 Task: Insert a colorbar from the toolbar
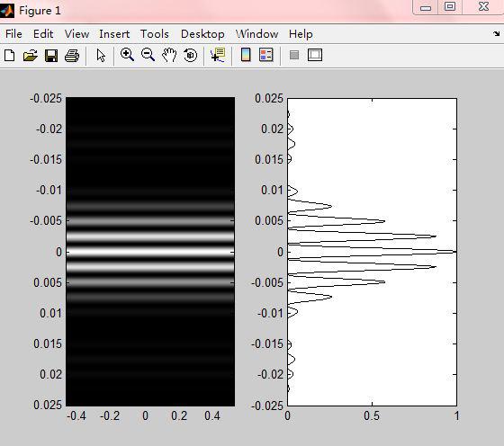click(246, 55)
